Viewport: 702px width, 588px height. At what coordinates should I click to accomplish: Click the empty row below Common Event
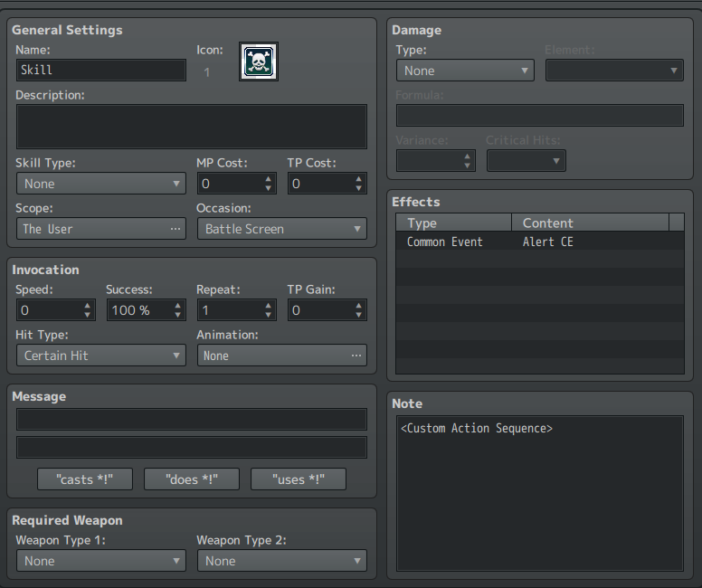point(540,260)
